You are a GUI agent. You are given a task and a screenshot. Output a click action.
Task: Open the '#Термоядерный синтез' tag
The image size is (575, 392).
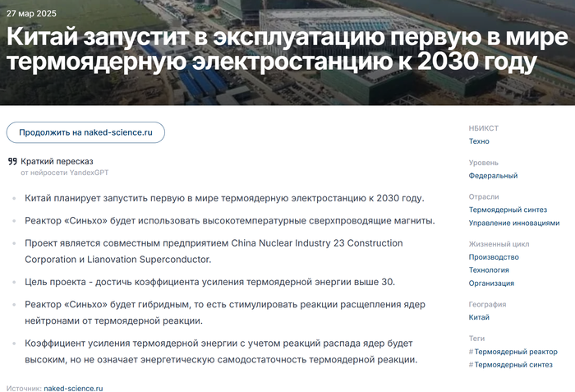(510, 365)
